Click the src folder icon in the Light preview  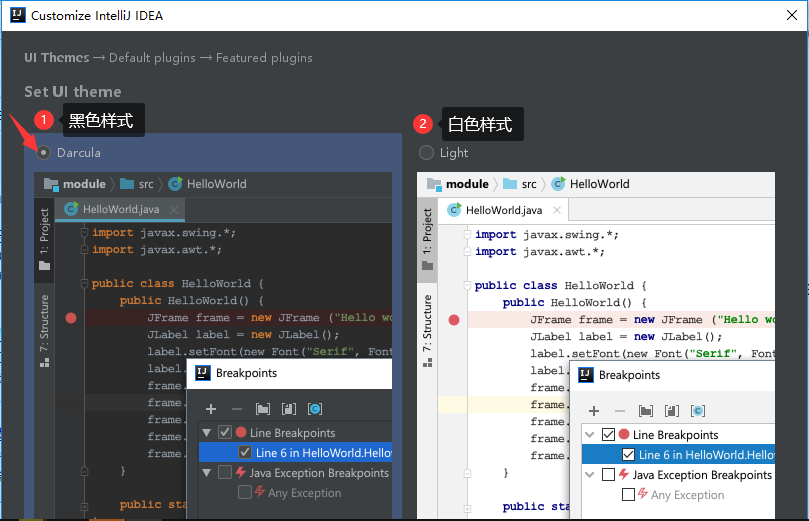pos(510,184)
